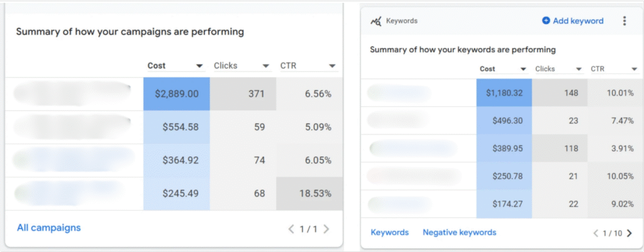Expand Cost column dropdown in keywords table
This screenshot has width=644, height=252.
click(x=523, y=69)
